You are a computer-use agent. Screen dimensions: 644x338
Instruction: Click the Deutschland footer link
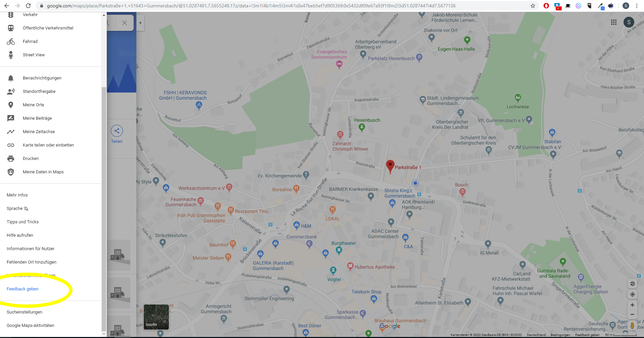point(536,335)
